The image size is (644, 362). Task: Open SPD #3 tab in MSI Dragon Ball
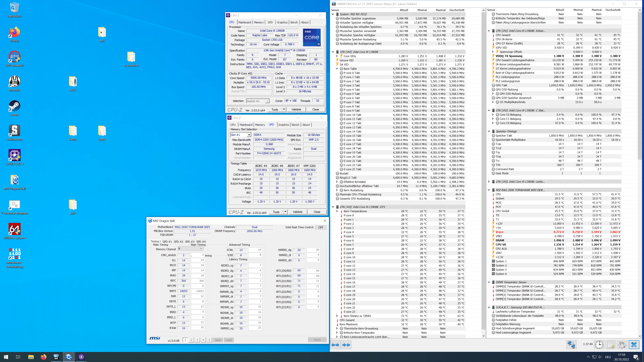(190, 242)
